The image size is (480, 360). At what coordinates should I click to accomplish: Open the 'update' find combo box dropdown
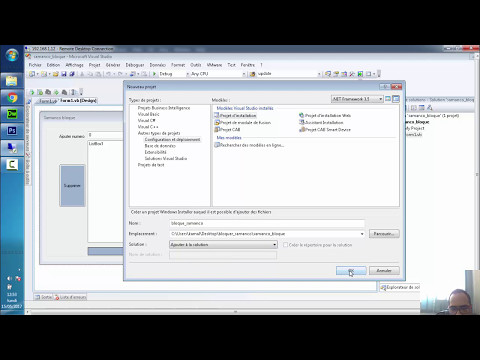pyautogui.click(x=319, y=74)
